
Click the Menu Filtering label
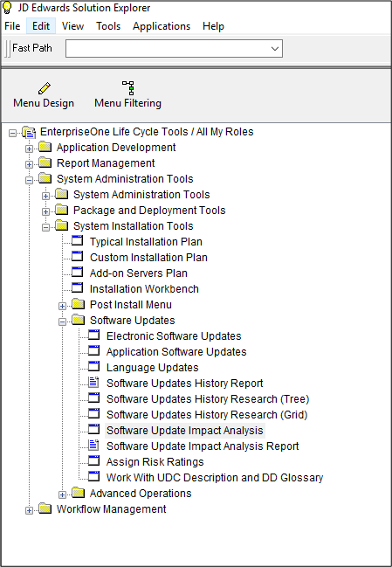[x=127, y=103]
